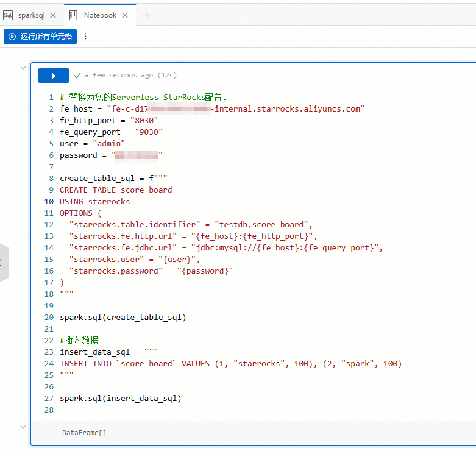Click the sparksql SQL file icon
Image resolution: width=476 pixels, height=451 pixels.
8,15
